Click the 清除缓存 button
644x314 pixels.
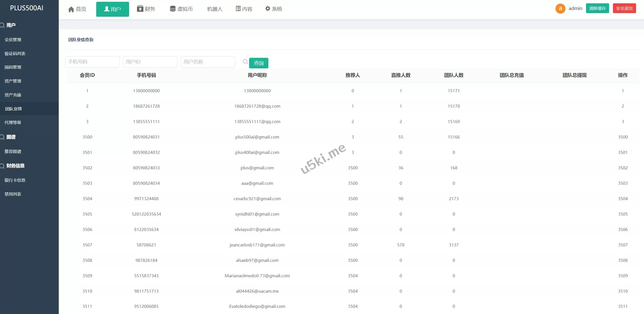597,8
